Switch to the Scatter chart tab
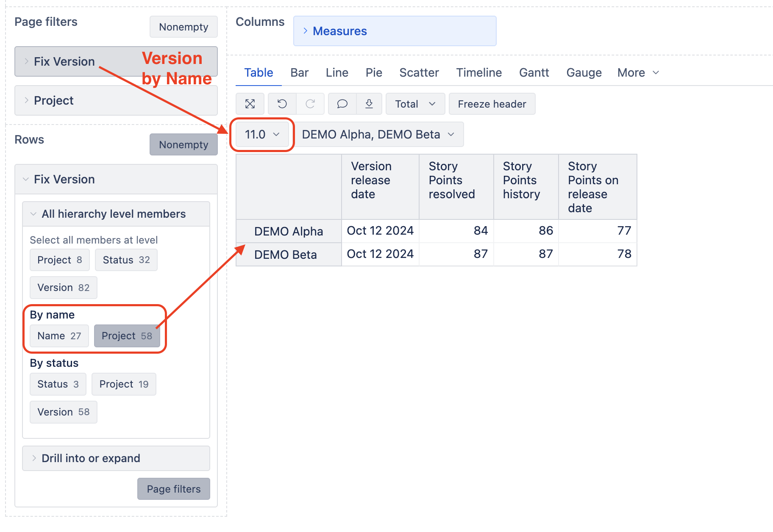This screenshot has width=773, height=532. coord(419,72)
